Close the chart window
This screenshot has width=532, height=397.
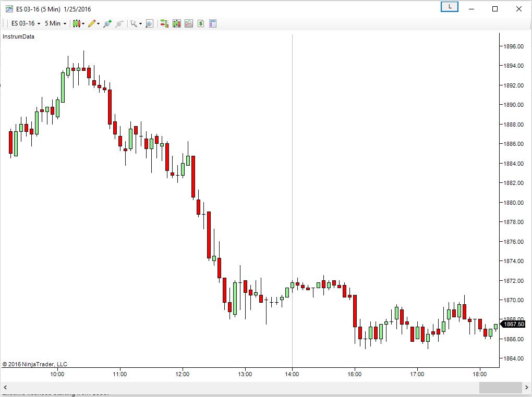click(519, 9)
